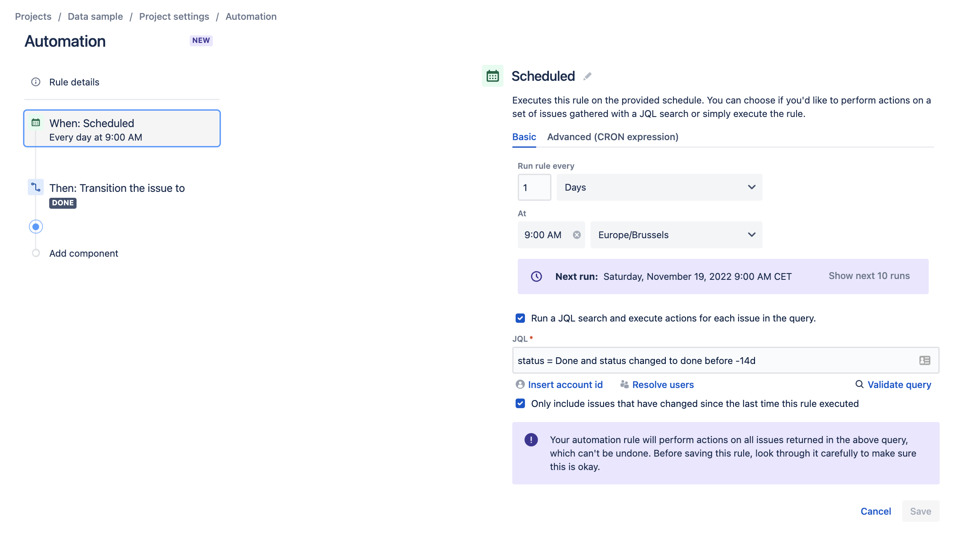
Task: Click the branch icon on the Transition action
Action: pos(36,188)
